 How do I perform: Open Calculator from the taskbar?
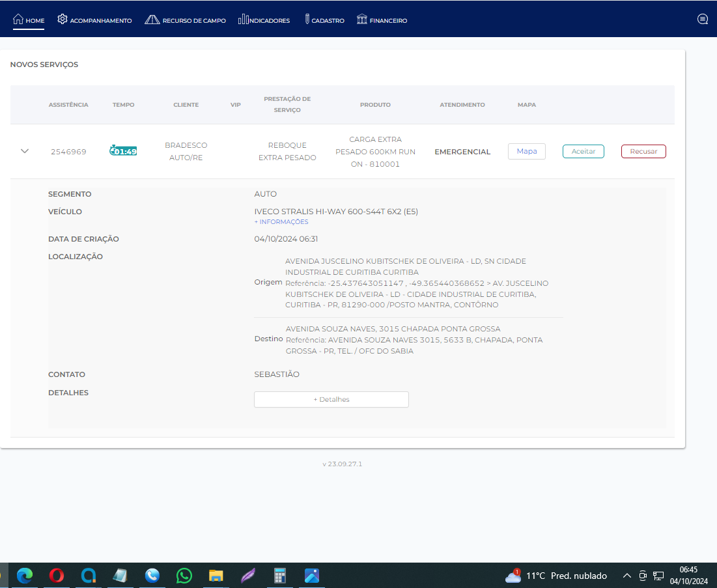(x=280, y=576)
